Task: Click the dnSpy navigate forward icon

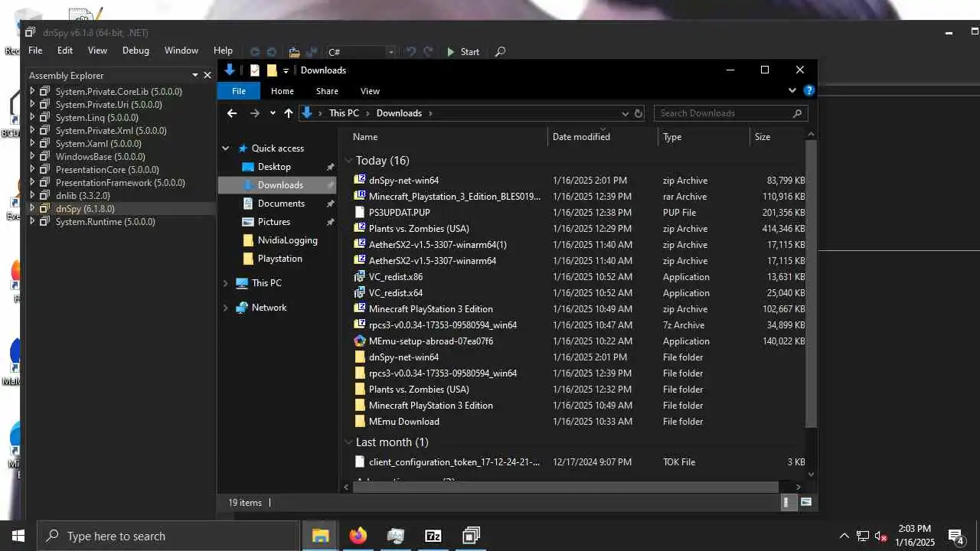Action: pyautogui.click(x=271, y=52)
